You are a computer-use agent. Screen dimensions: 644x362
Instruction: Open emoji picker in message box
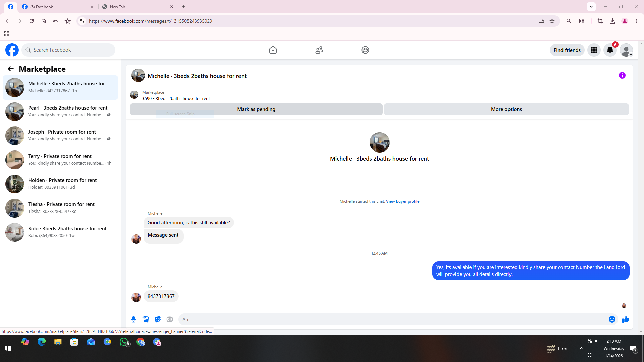(612, 319)
